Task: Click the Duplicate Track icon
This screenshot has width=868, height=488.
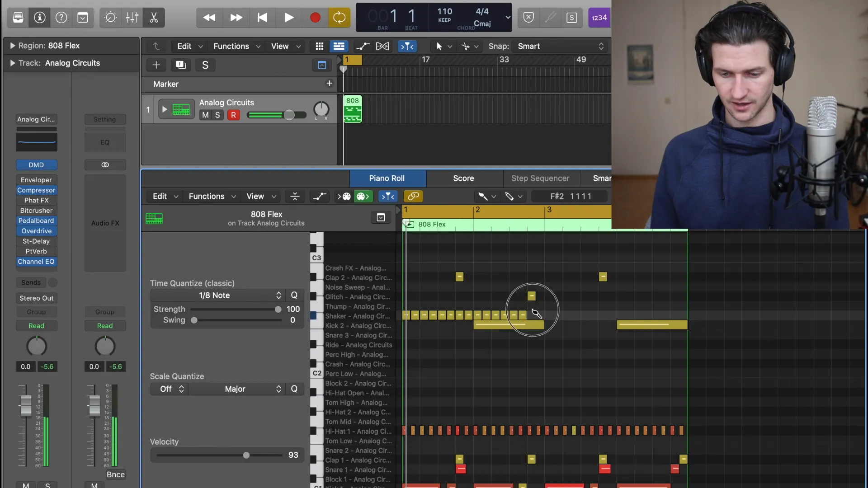Action: coord(181,65)
